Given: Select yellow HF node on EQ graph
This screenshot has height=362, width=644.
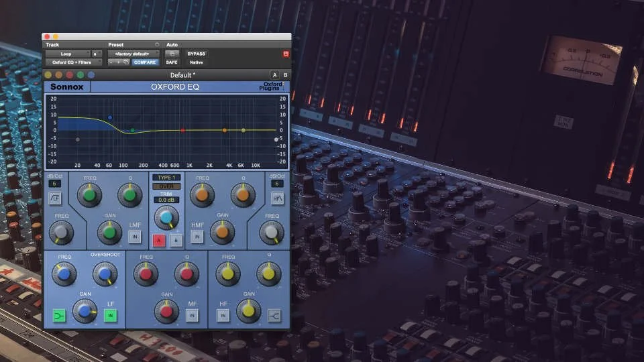Looking at the screenshot, I should 244,130.
